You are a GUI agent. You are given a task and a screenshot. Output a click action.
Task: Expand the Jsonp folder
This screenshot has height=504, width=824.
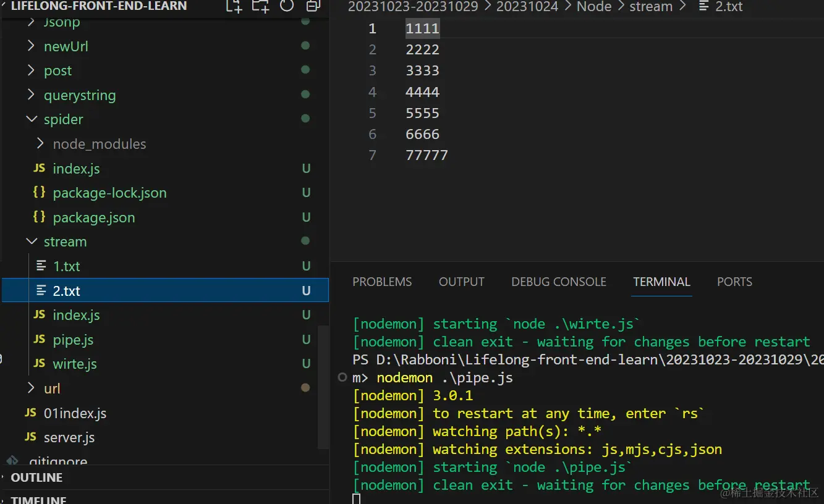tap(32, 22)
